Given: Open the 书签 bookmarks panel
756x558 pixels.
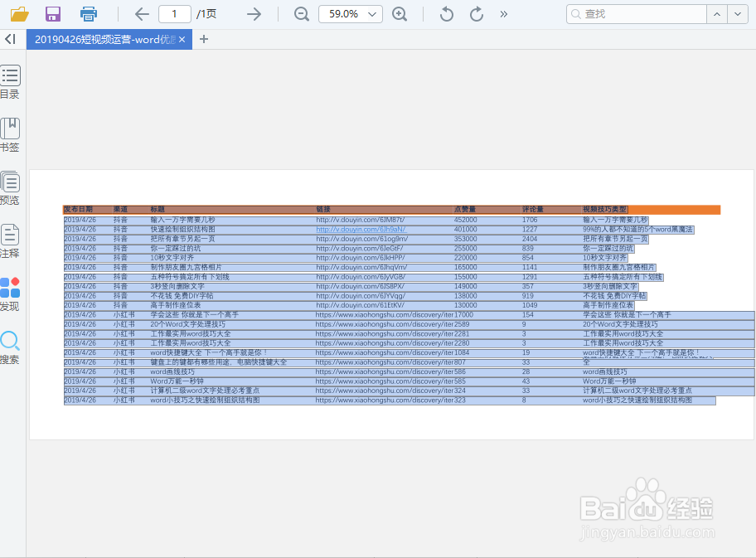Looking at the screenshot, I should (x=10, y=135).
